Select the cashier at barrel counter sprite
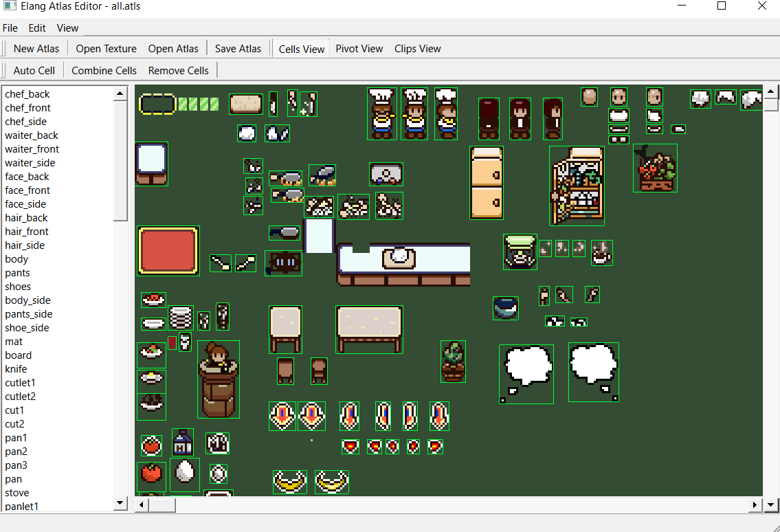Screen dimensions: 780x532 [219, 379]
